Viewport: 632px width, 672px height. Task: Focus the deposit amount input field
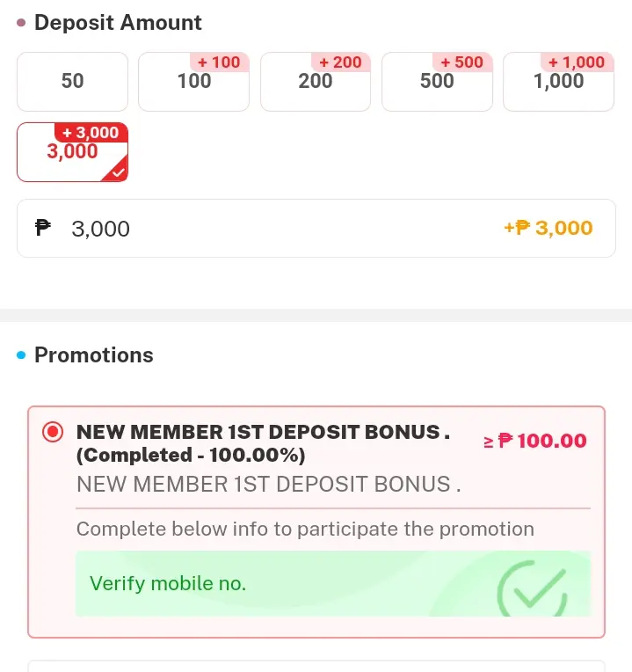[x=316, y=228]
